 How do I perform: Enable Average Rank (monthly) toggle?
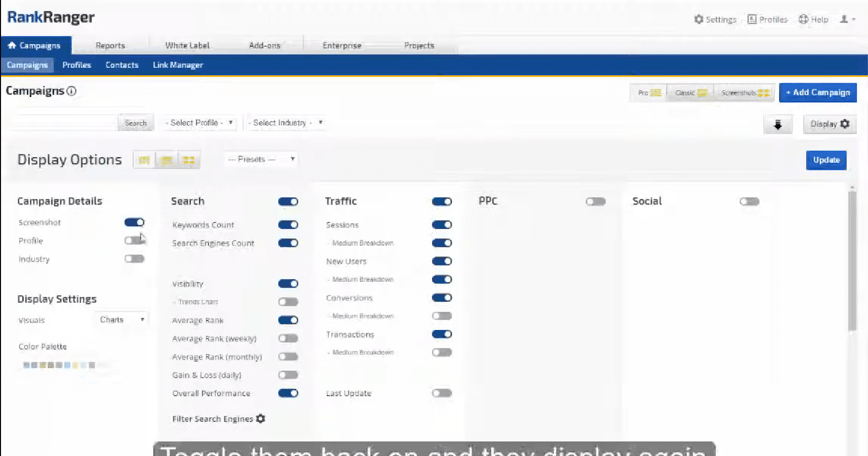point(288,357)
